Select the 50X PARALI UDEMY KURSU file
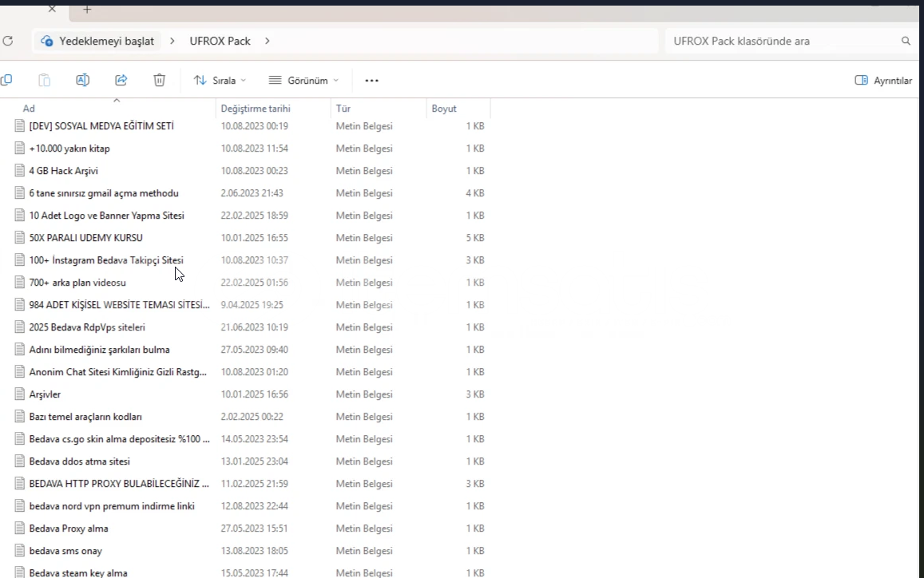The height and width of the screenshot is (578, 924). (86, 238)
